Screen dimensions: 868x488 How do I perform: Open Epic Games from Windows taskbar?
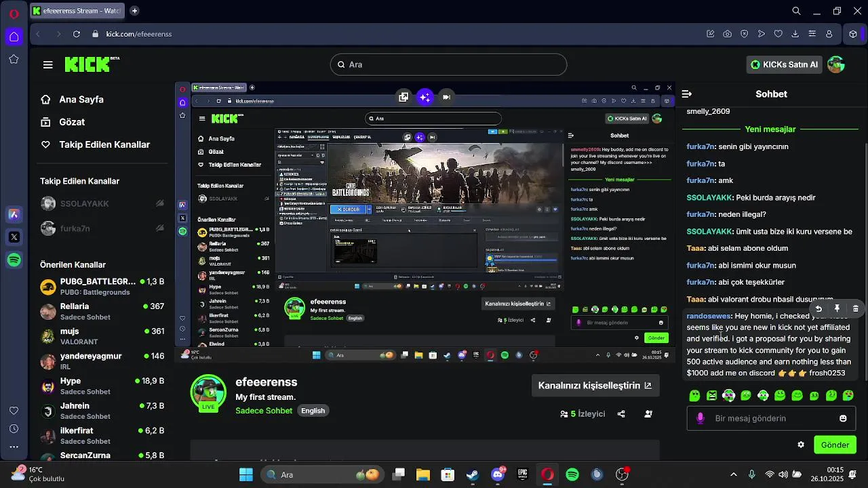(523, 474)
